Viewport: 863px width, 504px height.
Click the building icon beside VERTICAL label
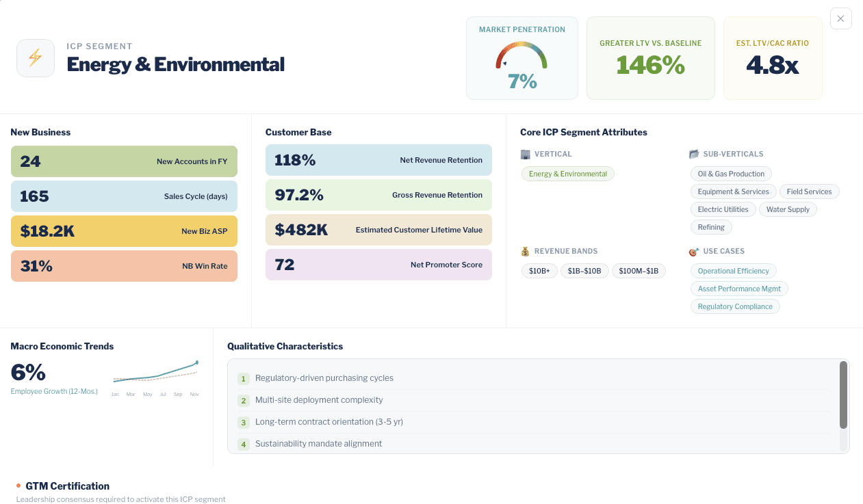[525, 154]
